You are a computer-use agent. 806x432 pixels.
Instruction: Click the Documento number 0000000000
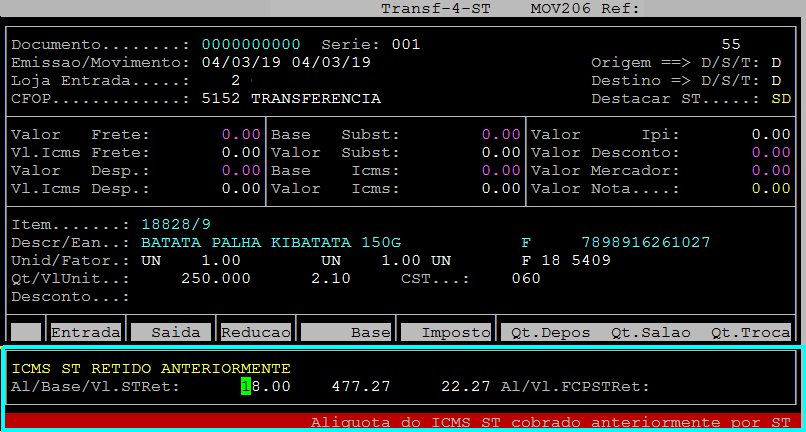pos(250,45)
